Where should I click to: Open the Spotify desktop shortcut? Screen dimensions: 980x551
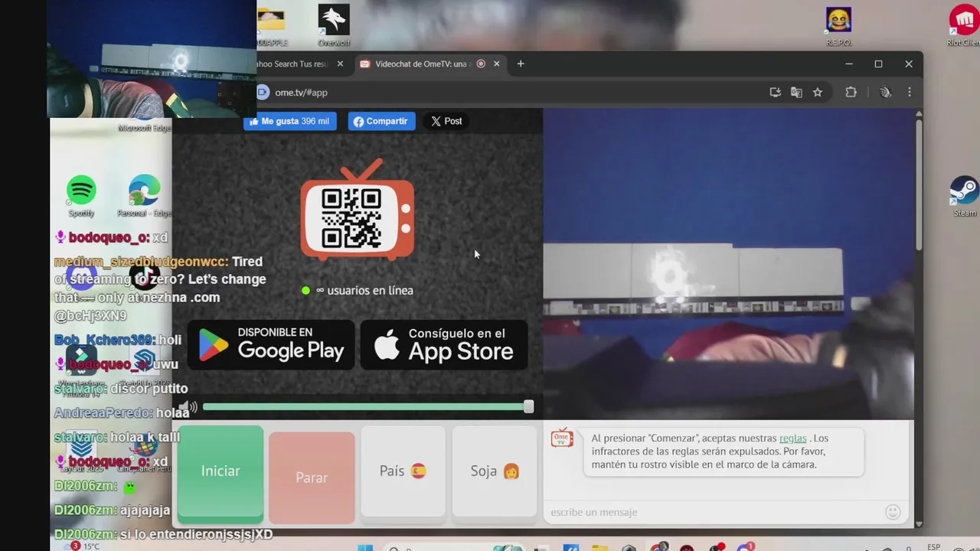[81, 196]
